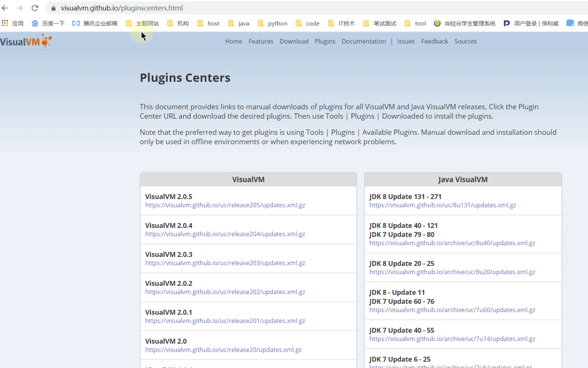The image size is (588, 368).
Task: Open the release202 updates.xml.gz link
Action: (x=225, y=292)
